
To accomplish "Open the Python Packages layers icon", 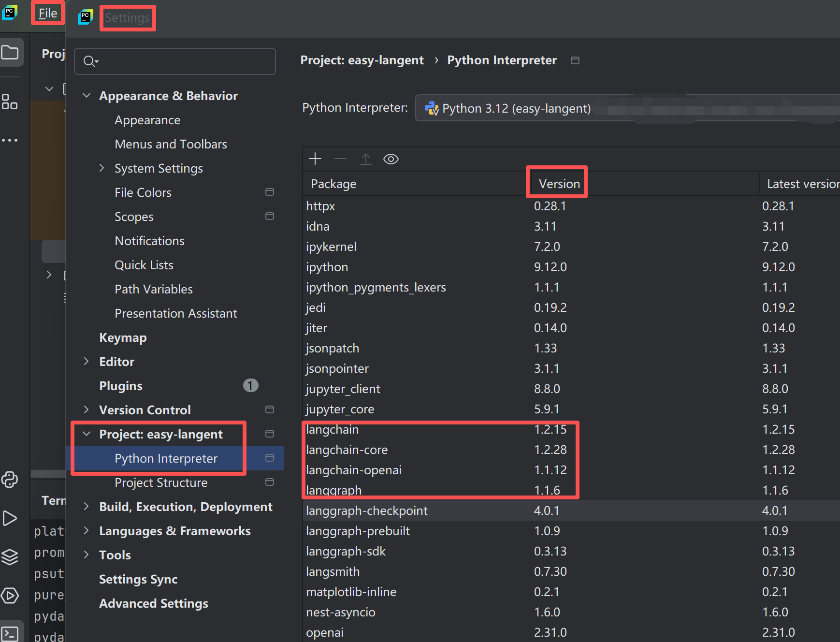I will [x=10, y=557].
